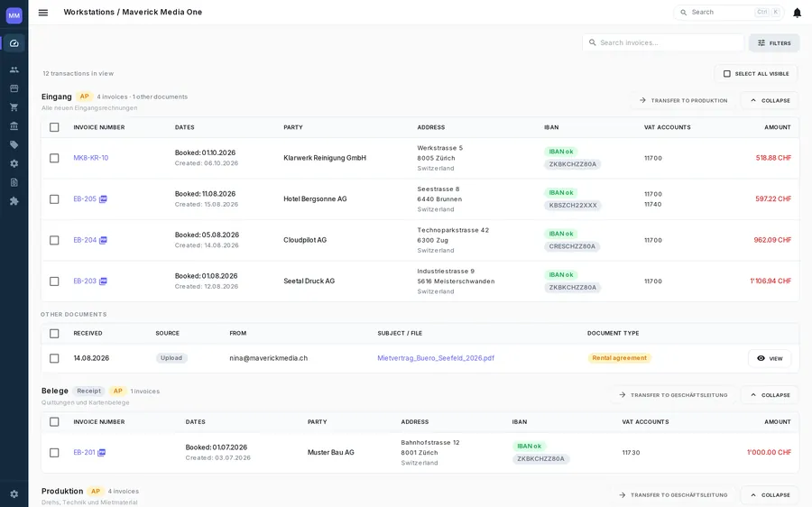The height and width of the screenshot is (507, 812).
Task: Click the top search magnifier icon
Action: pos(684,13)
